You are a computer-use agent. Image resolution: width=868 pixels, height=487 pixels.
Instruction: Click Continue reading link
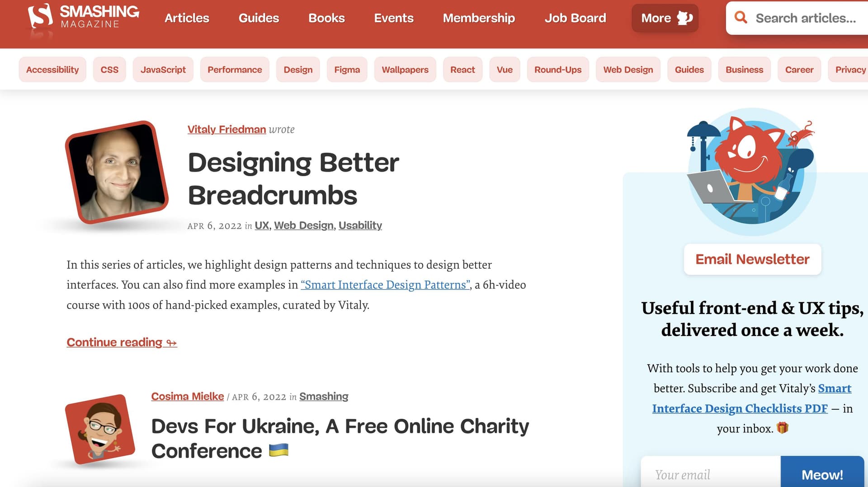click(x=122, y=342)
